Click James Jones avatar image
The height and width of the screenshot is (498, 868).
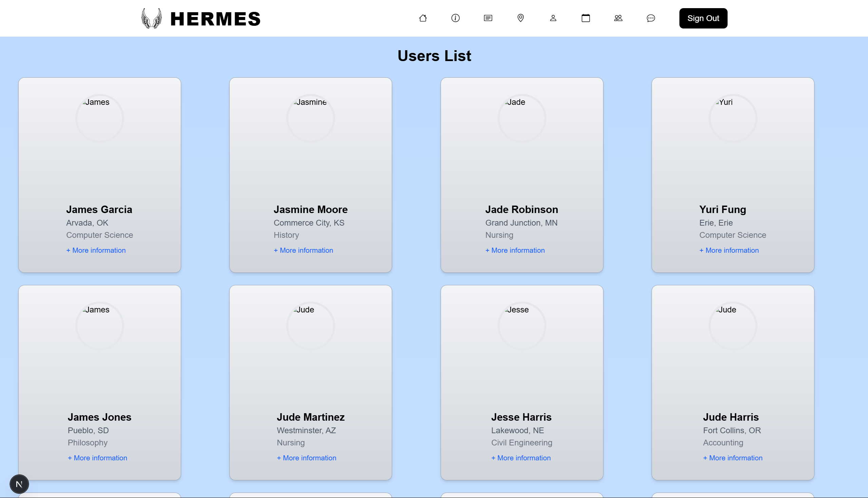(99, 326)
